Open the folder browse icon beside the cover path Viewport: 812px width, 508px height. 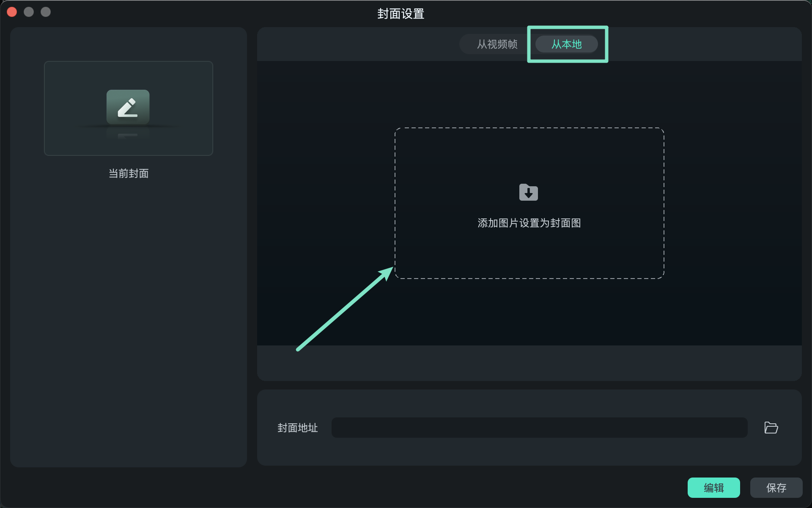pos(771,428)
